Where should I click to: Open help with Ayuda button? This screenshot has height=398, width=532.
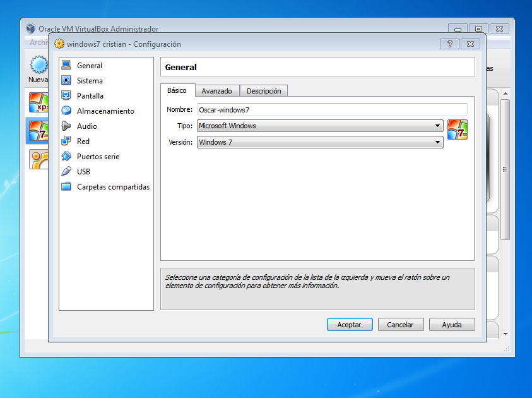[x=452, y=325]
